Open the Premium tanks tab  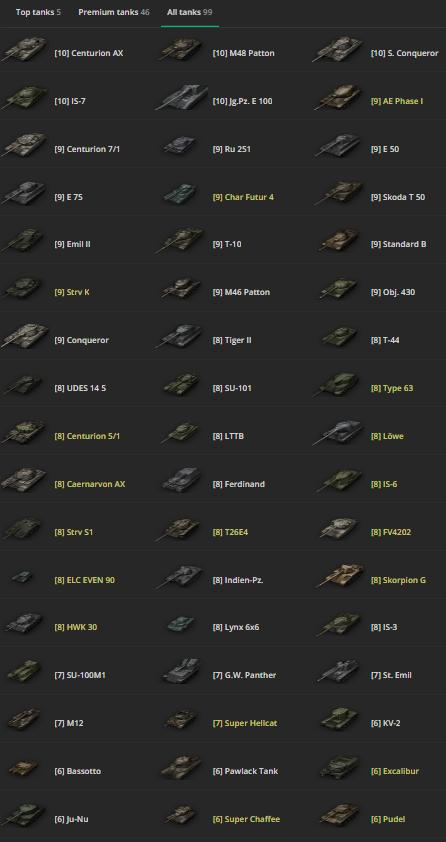114,12
